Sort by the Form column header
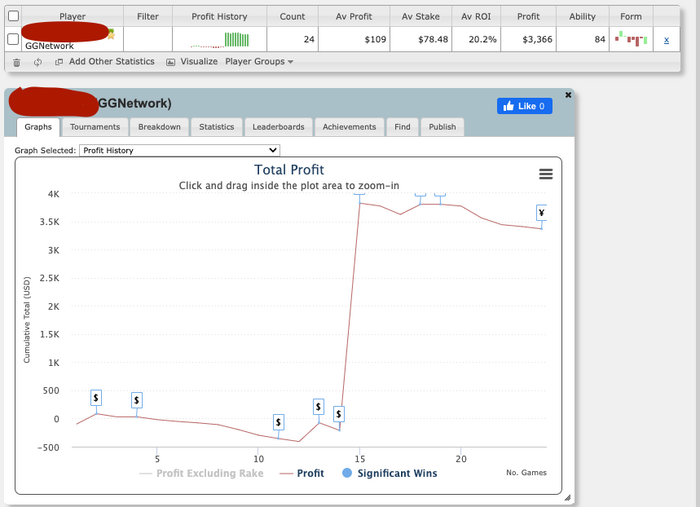 [631, 17]
